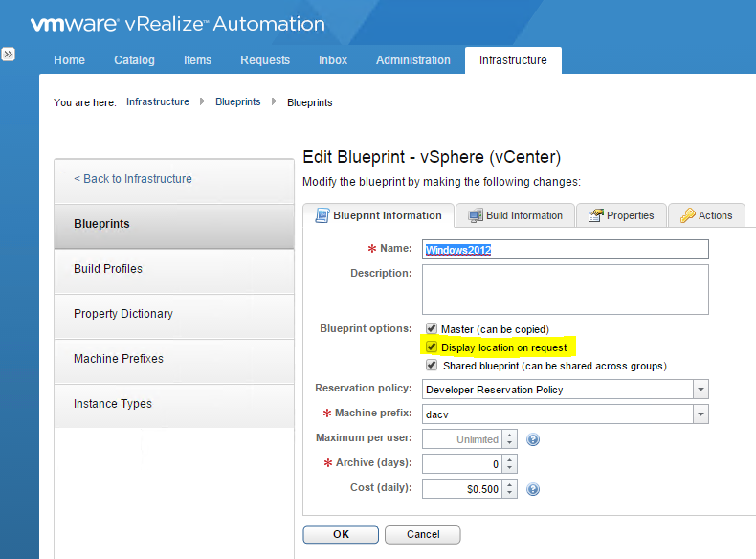Increase Maximum per user value

click(510, 436)
